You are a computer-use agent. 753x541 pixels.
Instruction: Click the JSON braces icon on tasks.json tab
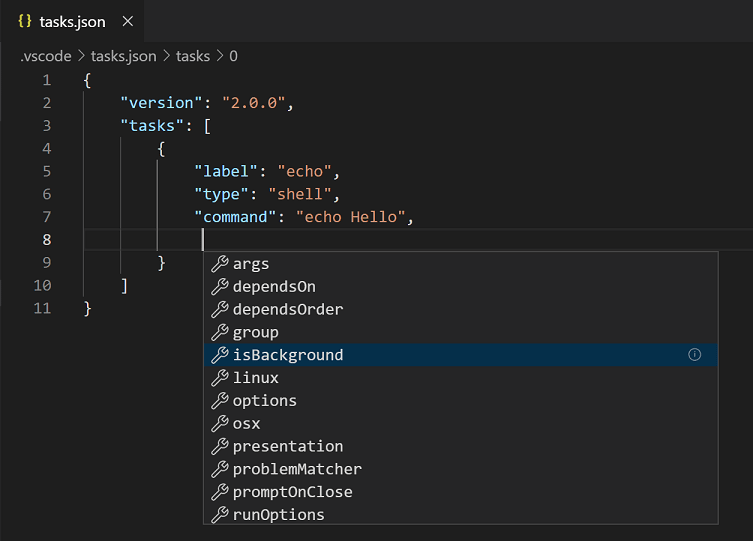(25, 22)
